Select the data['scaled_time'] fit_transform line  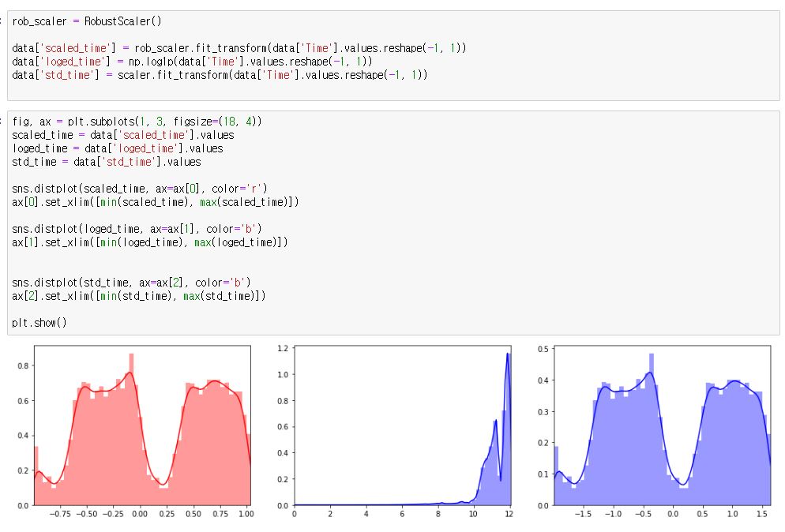[x=239, y=48]
